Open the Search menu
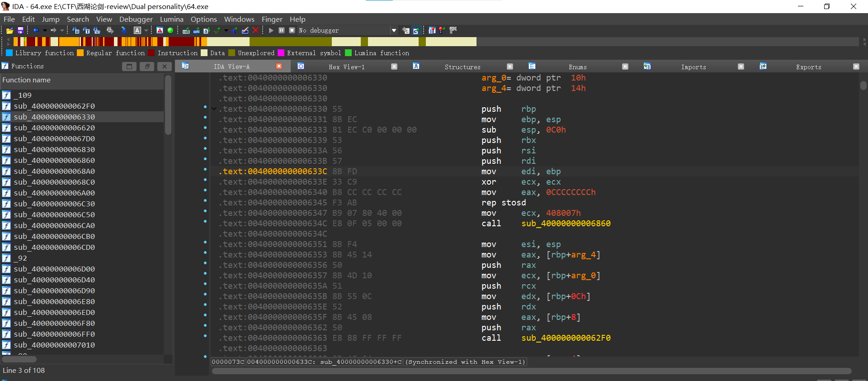This screenshot has height=381, width=868. pos(78,19)
